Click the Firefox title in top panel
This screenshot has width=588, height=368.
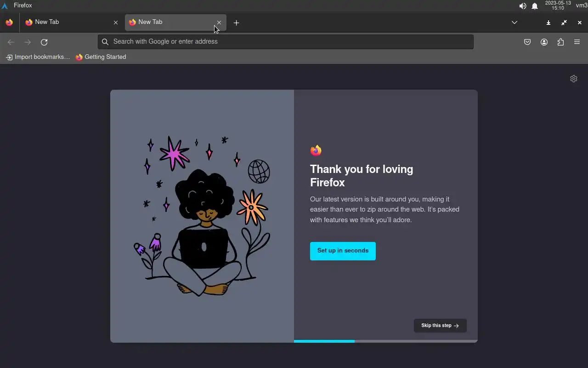[23, 6]
